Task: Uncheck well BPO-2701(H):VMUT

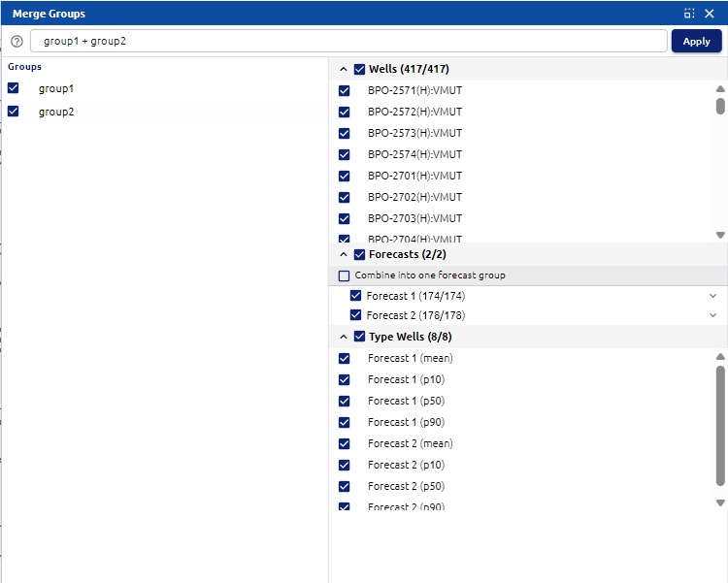Action: click(344, 176)
